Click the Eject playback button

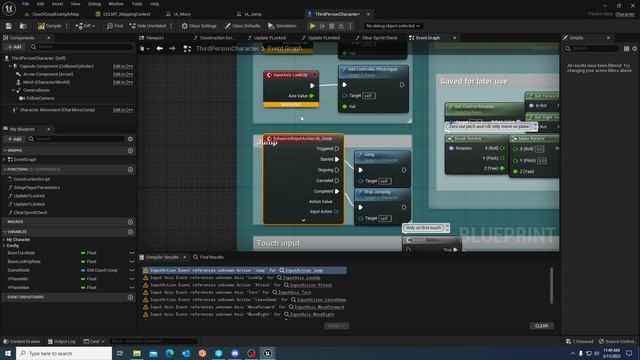pos(341,26)
